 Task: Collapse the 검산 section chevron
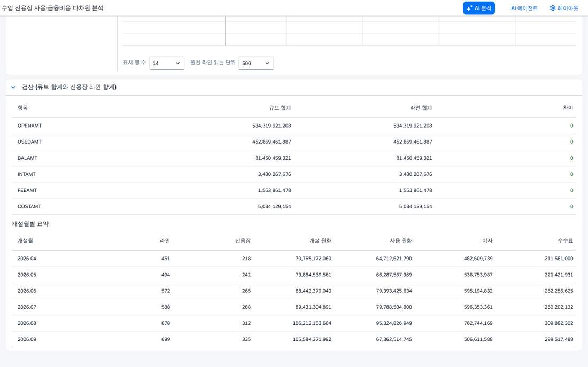pos(13,88)
